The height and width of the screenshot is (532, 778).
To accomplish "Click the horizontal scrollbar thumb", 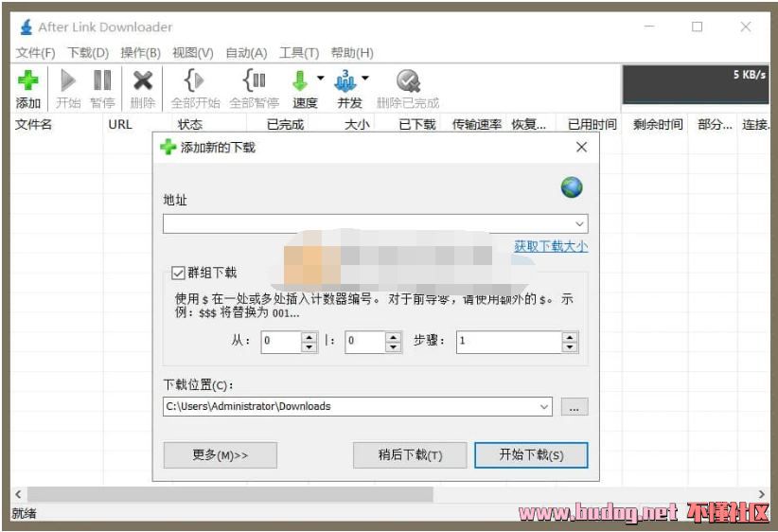I will point(230,494).
